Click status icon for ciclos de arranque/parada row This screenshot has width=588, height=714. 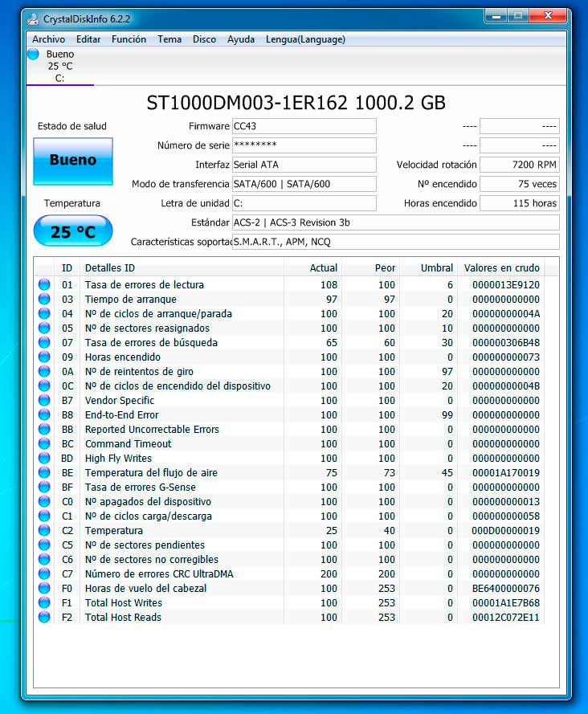(44, 313)
